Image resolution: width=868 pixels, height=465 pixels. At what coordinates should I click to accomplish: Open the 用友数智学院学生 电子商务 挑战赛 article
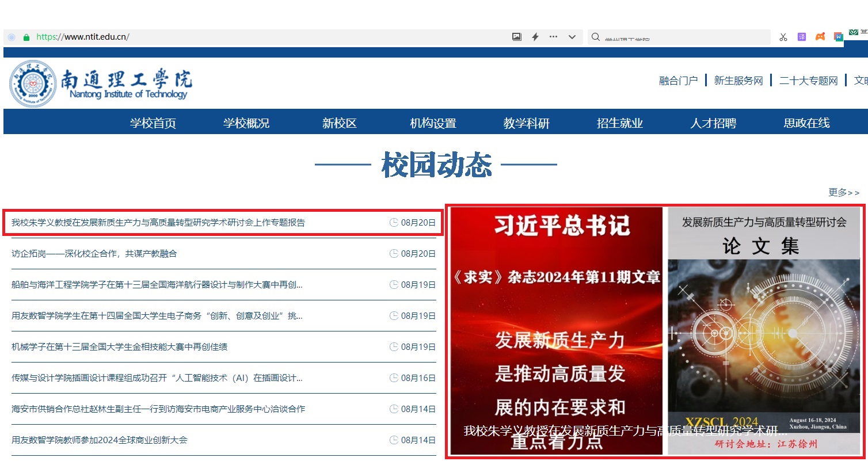click(157, 316)
